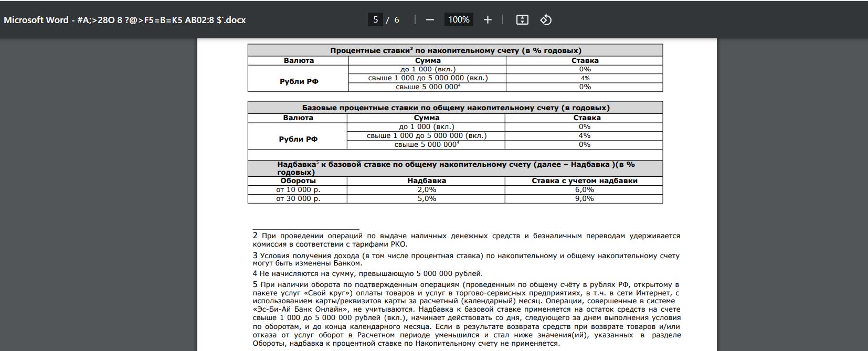
Task: Edit the current page number field
Action: click(x=375, y=20)
